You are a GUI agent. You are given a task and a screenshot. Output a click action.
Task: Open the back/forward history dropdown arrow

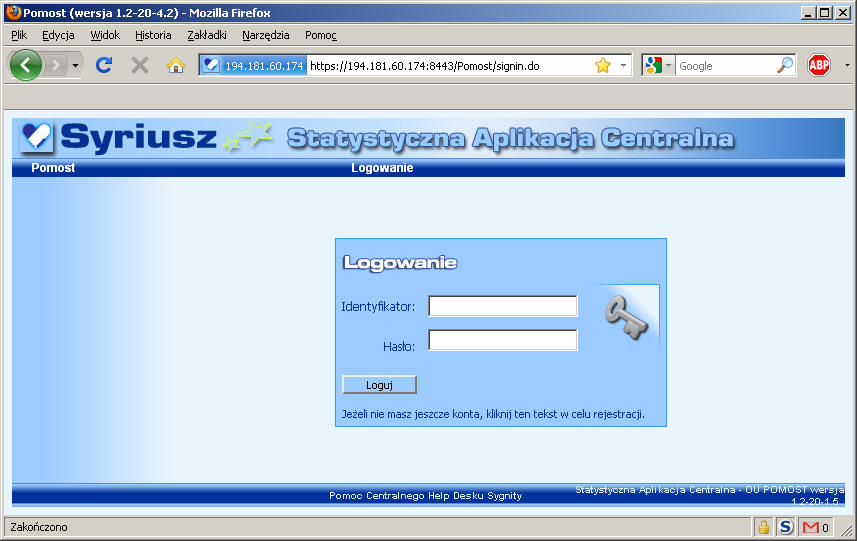75,66
